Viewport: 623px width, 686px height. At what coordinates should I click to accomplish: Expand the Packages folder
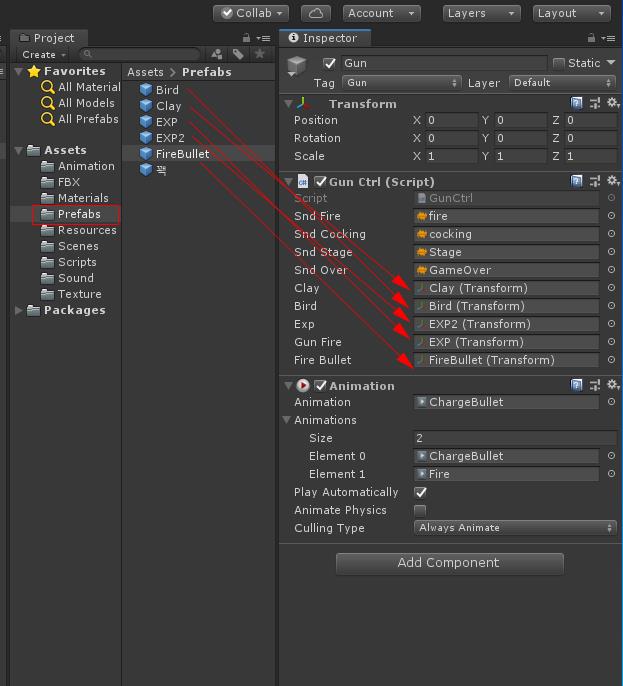point(18,310)
